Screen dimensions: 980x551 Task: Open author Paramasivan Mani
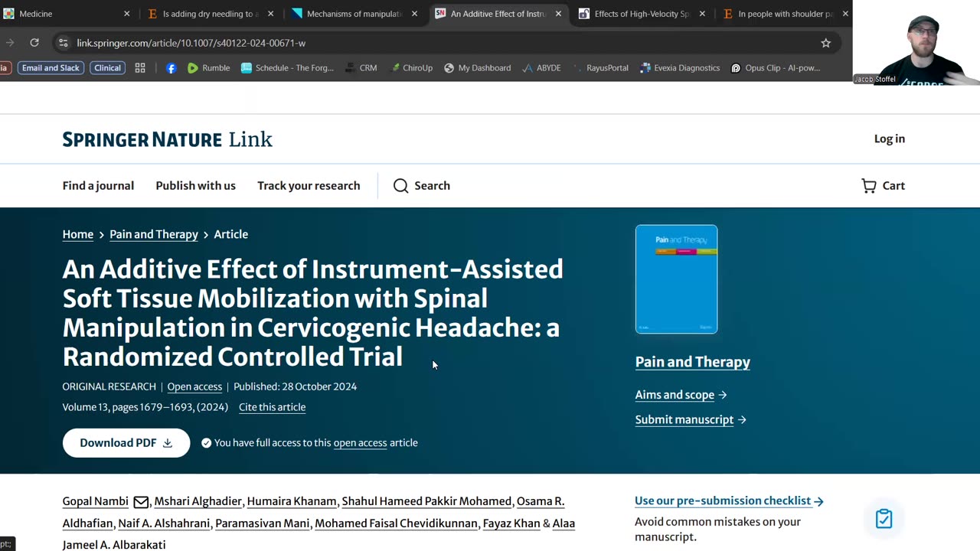click(x=263, y=523)
